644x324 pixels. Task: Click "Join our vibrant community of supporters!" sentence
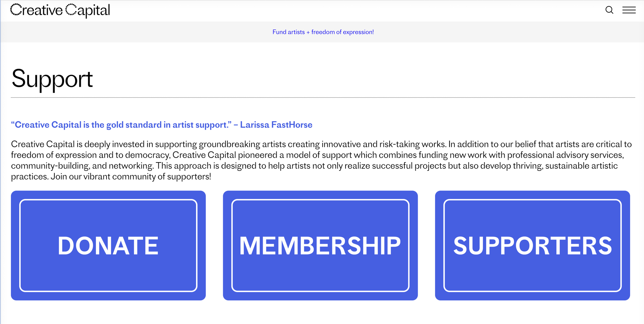coord(131,177)
